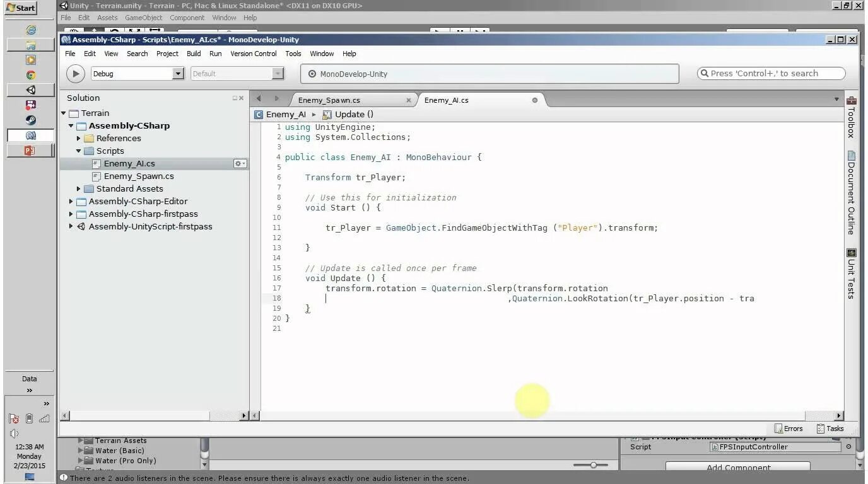
Task: Open the Debug configuration dropdown
Action: click(x=138, y=74)
